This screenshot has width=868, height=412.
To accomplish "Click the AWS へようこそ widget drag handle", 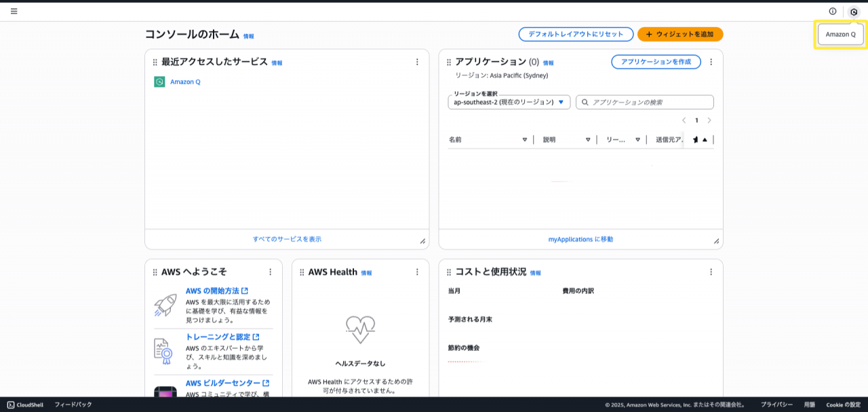I will coord(155,272).
